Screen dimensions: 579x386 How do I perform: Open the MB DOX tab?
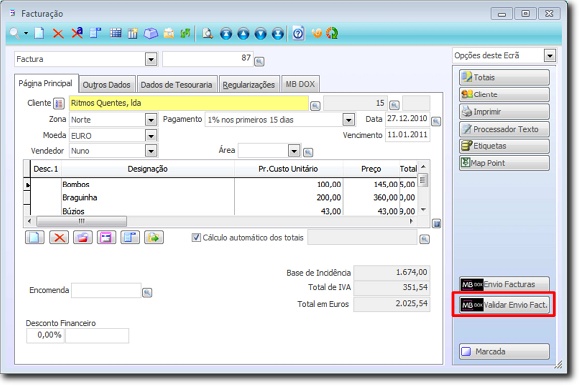pyautogui.click(x=300, y=84)
